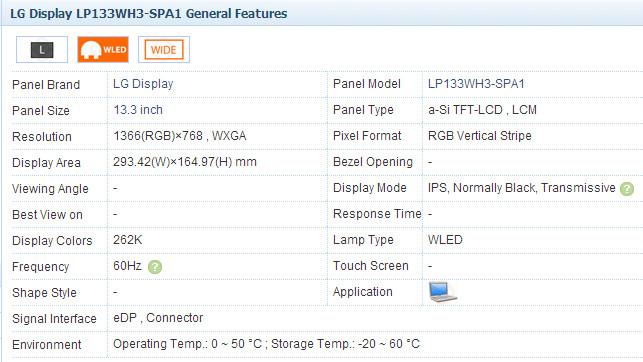Click the "Lamp Type" label
Image resolution: width=643 pixels, height=362 pixels.
(x=363, y=240)
